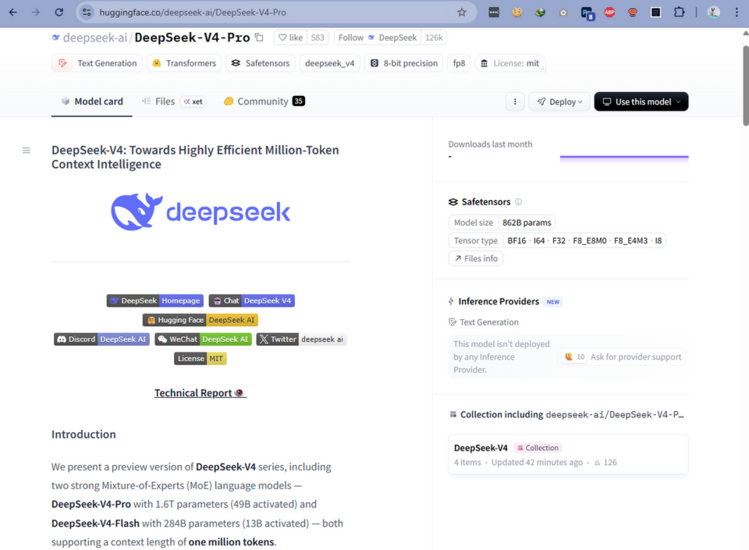The width and height of the screenshot is (749, 550).
Task: Open the Use this model dropdown
Action: (x=641, y=102)
